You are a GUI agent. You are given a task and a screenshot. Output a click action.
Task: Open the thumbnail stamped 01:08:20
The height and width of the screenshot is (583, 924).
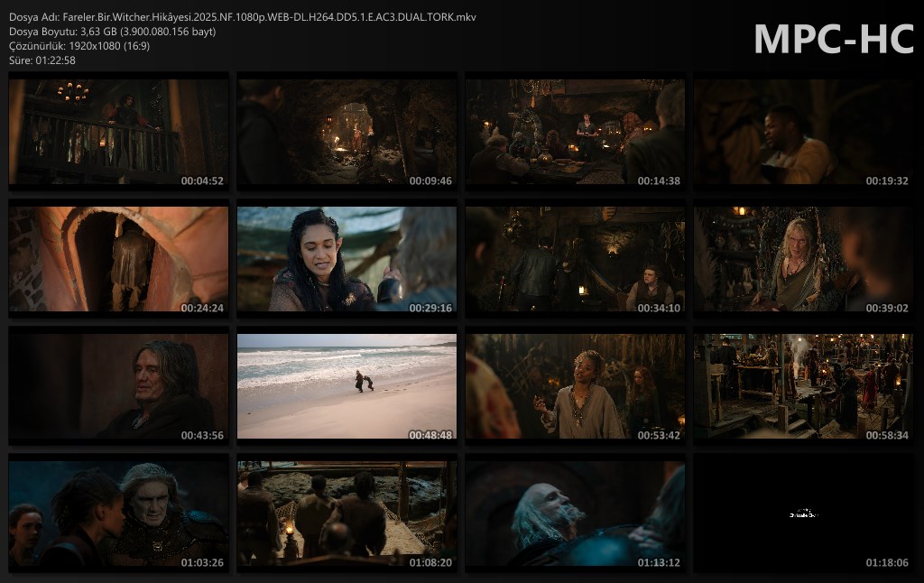point(346,514)
